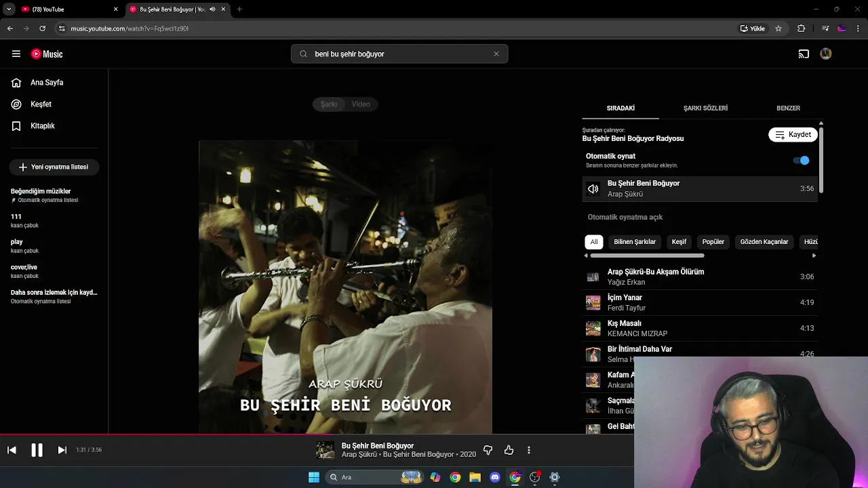Image resolution: width=868 pixels, height=488 pixels.
Task: Click the queue panel vertical scrollbar
Action: coord(821,159)
